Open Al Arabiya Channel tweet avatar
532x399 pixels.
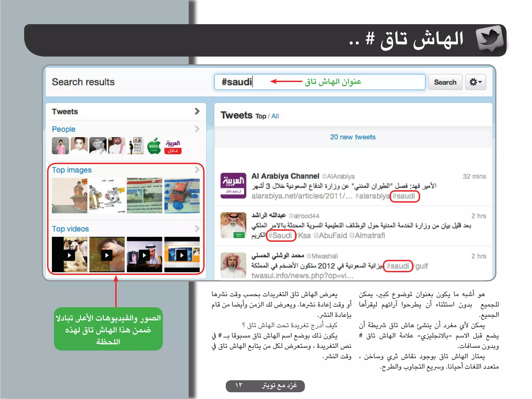[x=233, y=185]
